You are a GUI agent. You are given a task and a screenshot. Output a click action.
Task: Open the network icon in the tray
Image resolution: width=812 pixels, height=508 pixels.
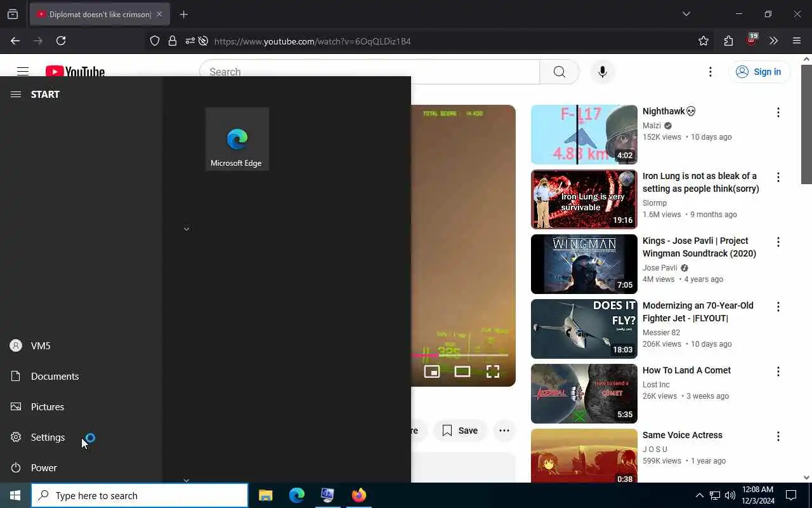(x=715, y=495)
